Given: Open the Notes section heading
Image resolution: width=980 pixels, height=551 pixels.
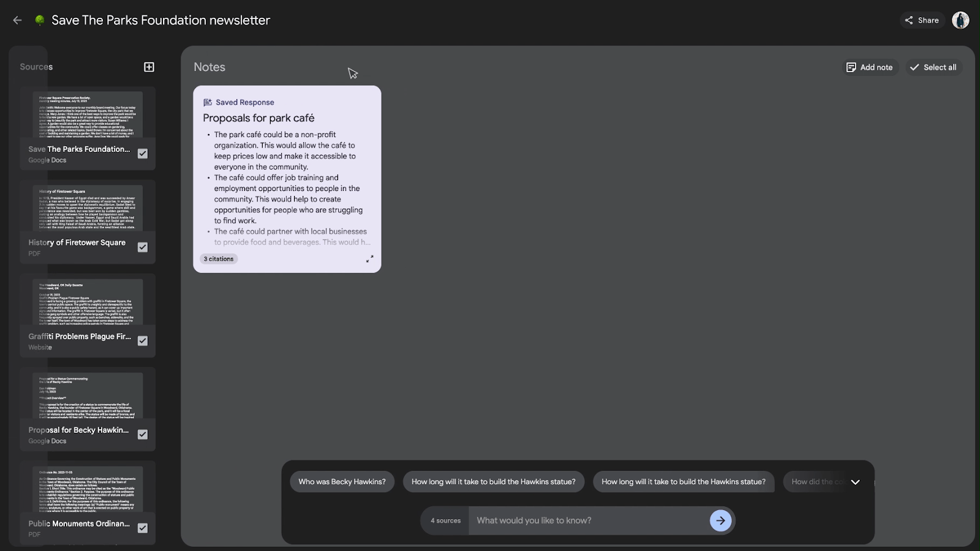Looking at the screenshot, I should coord(209,67).
